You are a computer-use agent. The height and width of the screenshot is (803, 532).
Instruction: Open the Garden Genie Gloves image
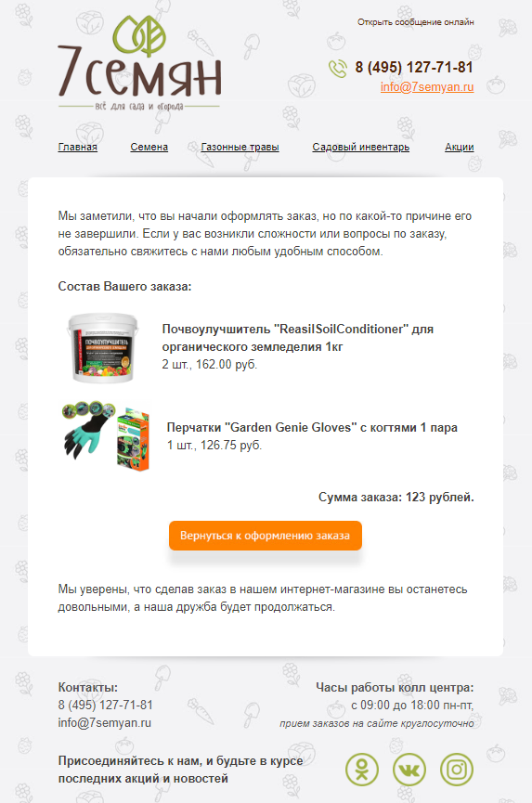coord(106,435)
